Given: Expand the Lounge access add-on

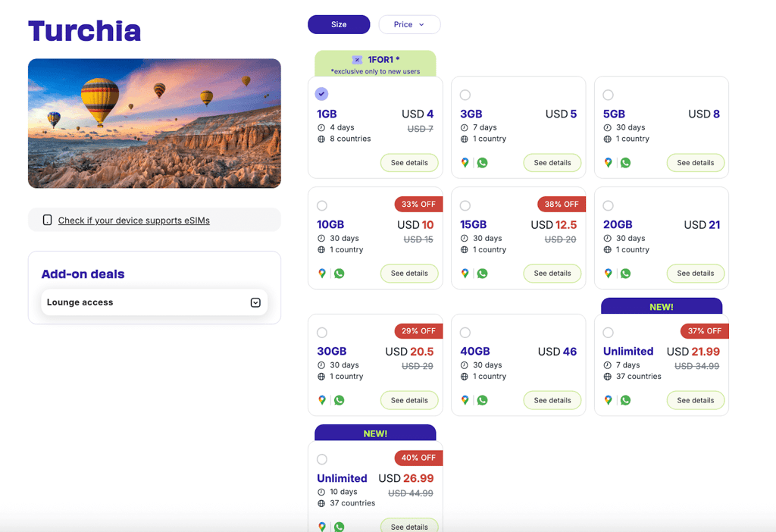Looking at the screenshot, I should click(x=255, y=302).
